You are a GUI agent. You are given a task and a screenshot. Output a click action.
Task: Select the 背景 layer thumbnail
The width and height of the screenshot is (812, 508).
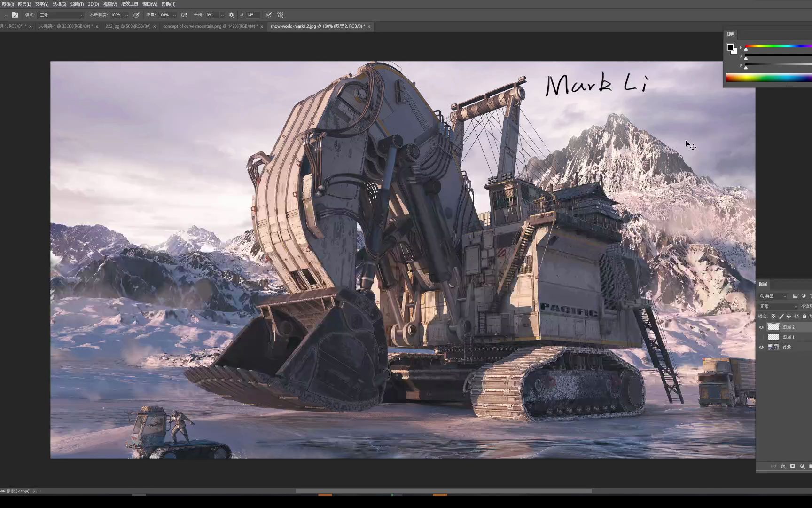(773, 347)
